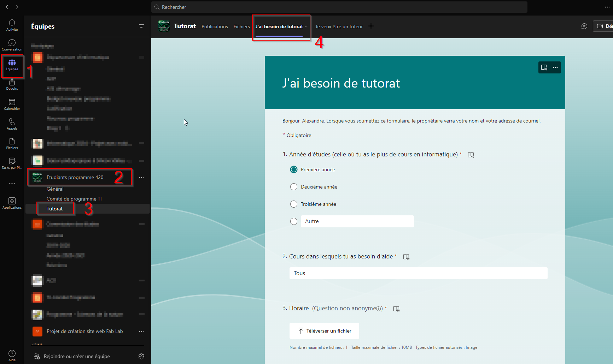Select the Équipes icon in sidebar
This screenshot has height=364, width=613.
pos(12,65)
